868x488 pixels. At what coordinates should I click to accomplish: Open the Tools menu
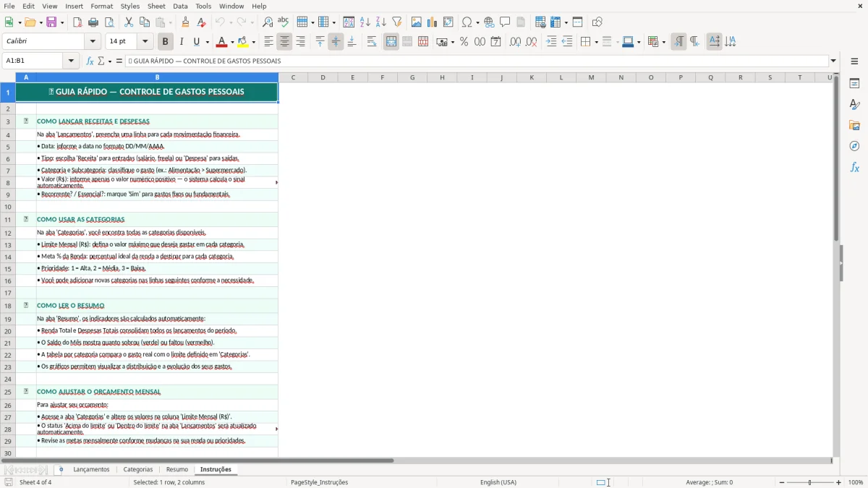[203, 6]
